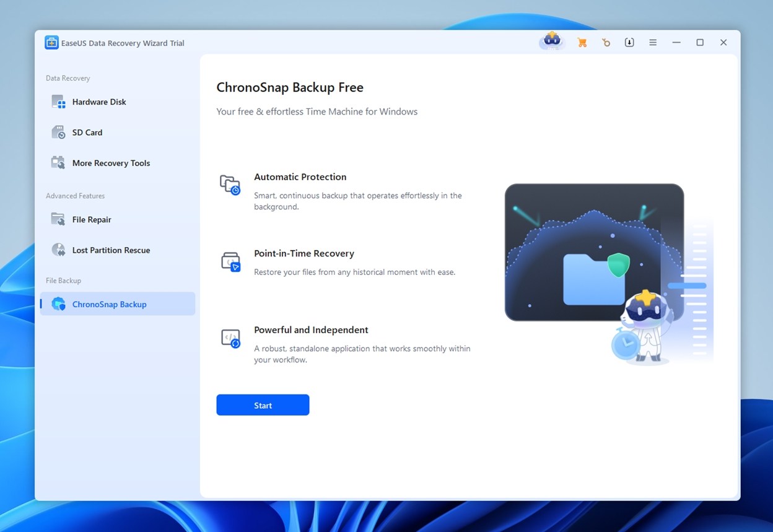Click the SD Card sidebar icon
This screenshot has height=532, width=773.
tap(58, 133)
